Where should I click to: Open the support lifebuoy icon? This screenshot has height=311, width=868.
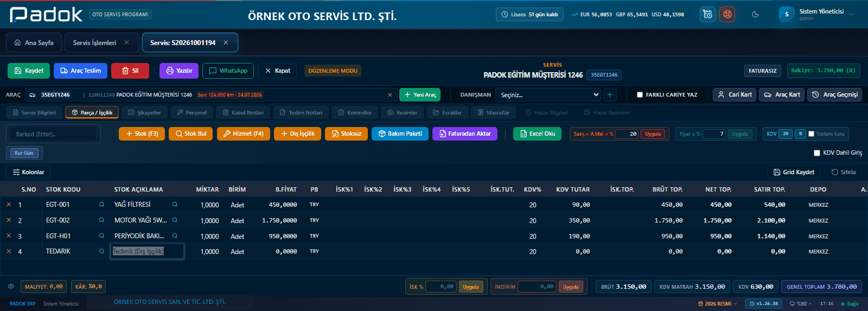coord(727,15)
